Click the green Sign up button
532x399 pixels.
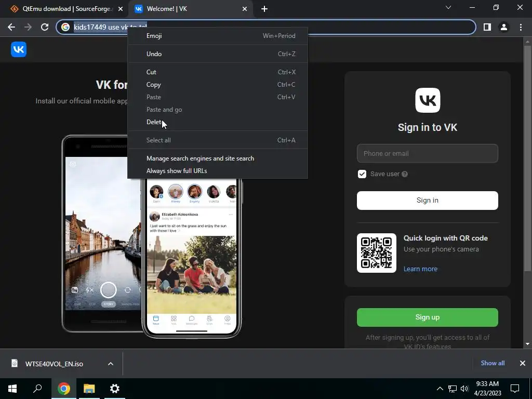428,317
